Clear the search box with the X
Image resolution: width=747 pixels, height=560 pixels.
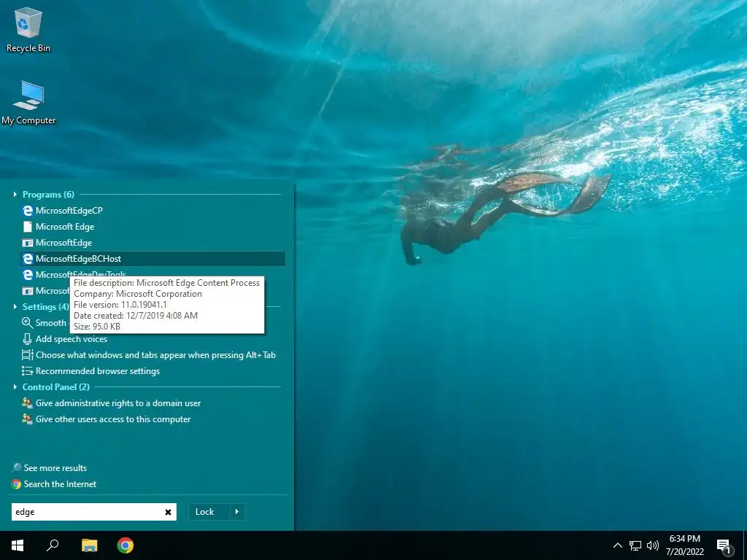point(169,512)
